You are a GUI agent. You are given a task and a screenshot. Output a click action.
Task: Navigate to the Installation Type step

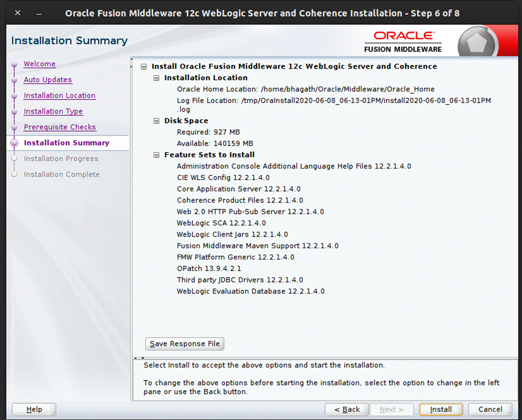53,111
